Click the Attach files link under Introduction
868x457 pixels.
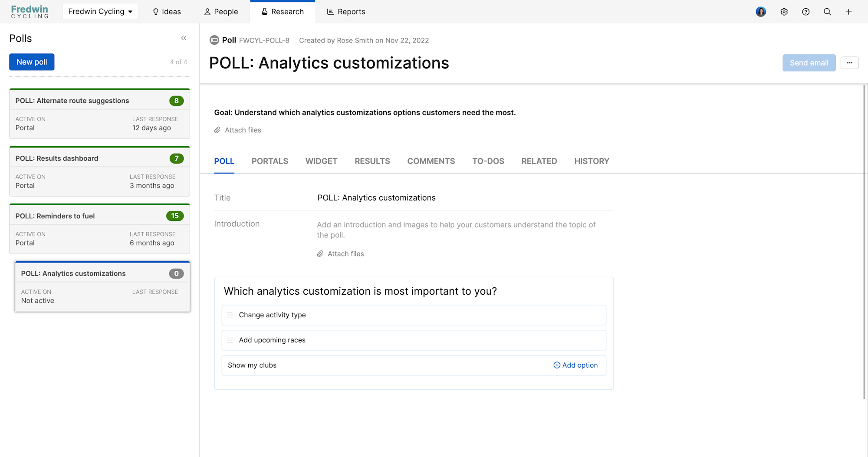345,254
